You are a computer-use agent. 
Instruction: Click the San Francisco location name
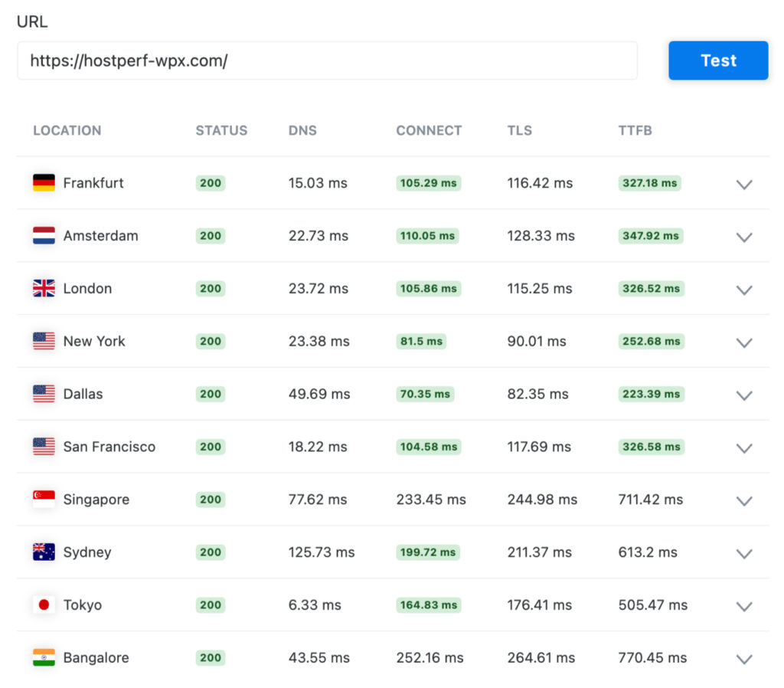point(109,447)
